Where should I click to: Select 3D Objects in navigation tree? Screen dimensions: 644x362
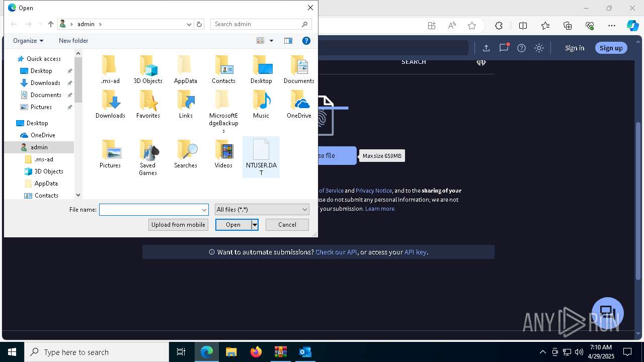pos(49,171)
